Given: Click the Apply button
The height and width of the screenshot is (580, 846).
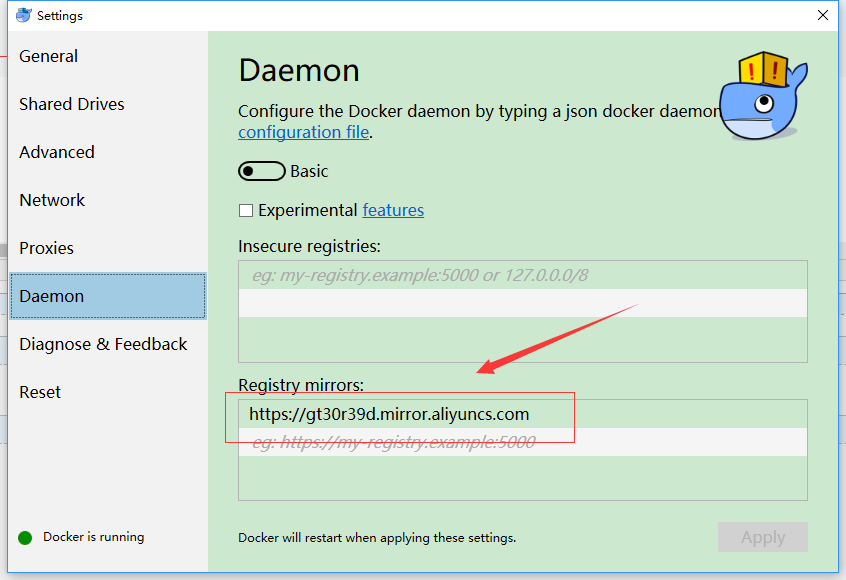Looking at the screenshot, I should (762, 537).
